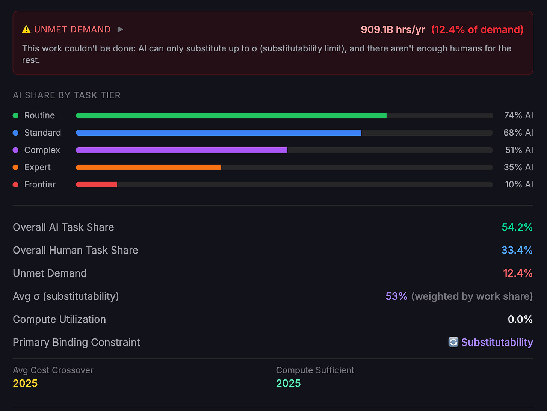Click the purple Complex AI share bar
Image resolution: width=547 pixels, height=411 pixels.
pos(181,150)
